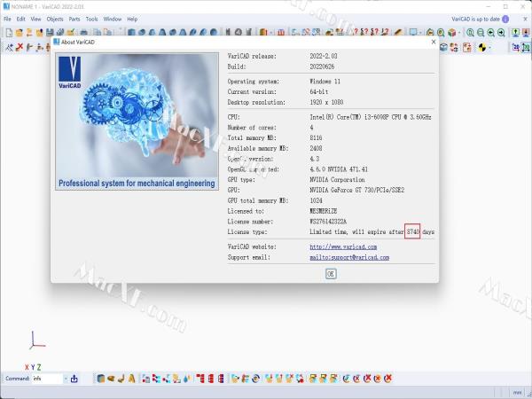Click the black and yellow center of gravity icon
The image size is (532, 399).
pyautogui.click(x=481, y=48)
